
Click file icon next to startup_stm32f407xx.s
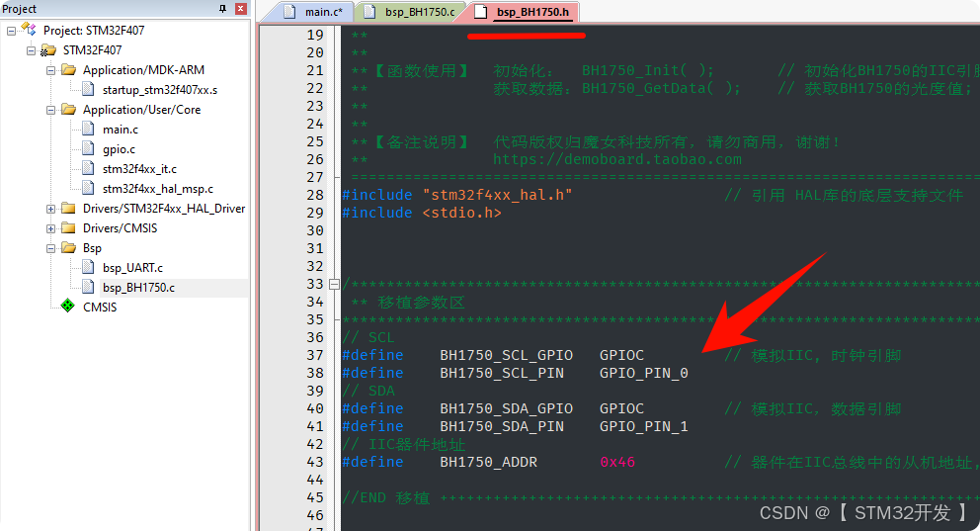(x=89, y=89)
